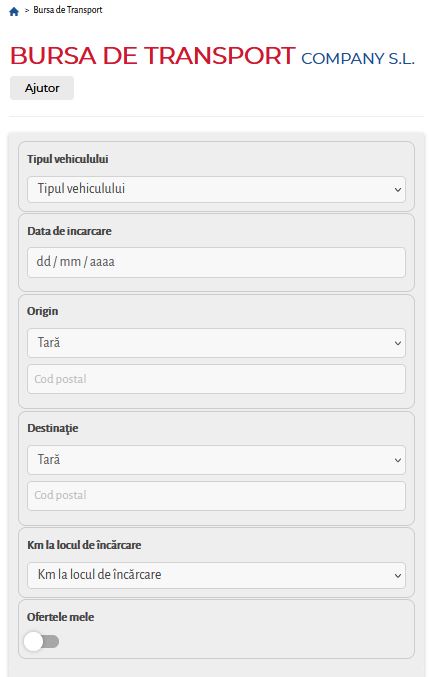
Task: Select the aaaa year segment of loading date
Action: 102,262
